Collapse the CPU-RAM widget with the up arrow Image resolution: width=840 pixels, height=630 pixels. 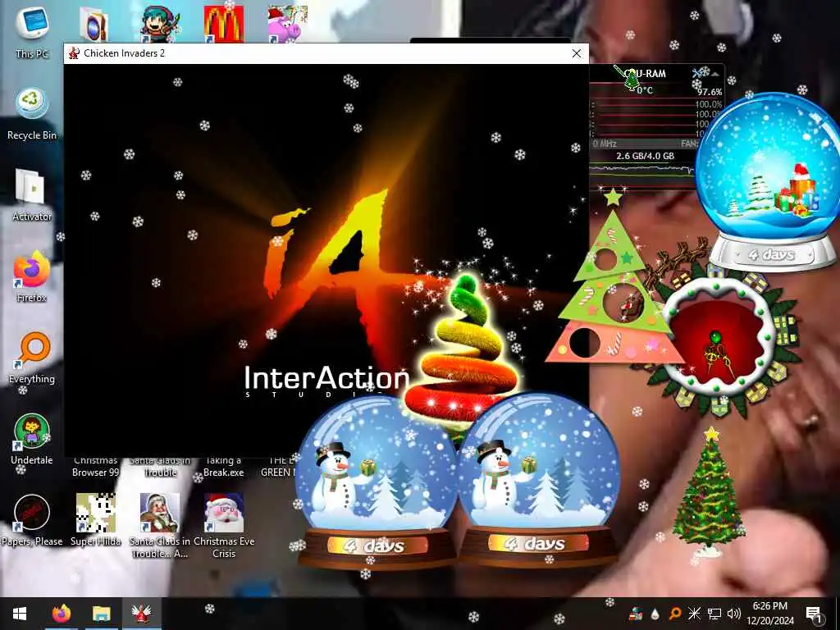point(715,73)
